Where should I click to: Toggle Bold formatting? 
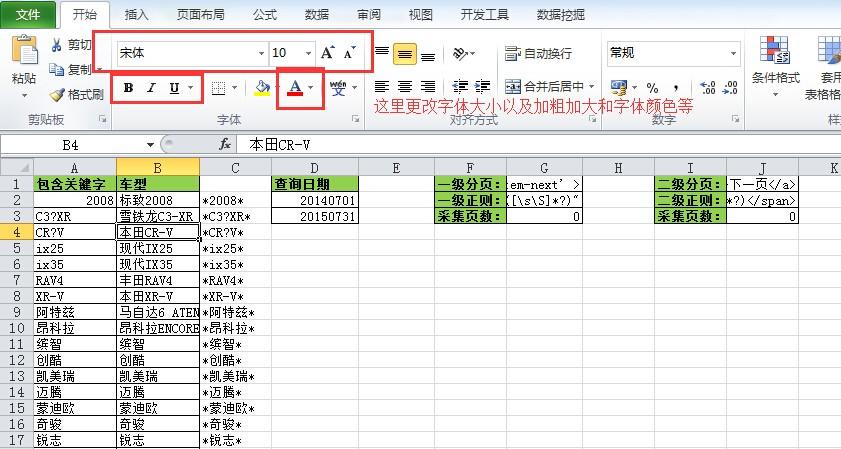point(129,88)
